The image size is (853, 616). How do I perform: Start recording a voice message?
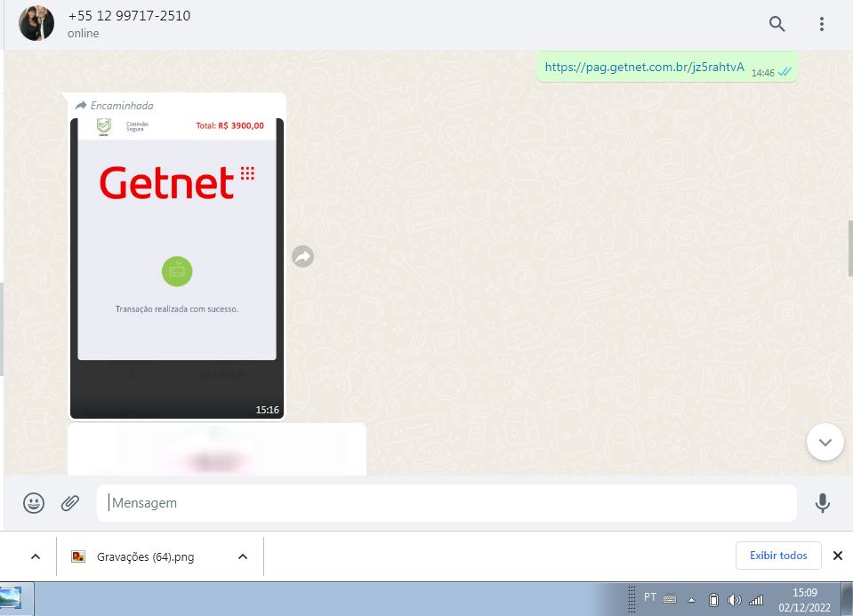(x=823, y=503)
